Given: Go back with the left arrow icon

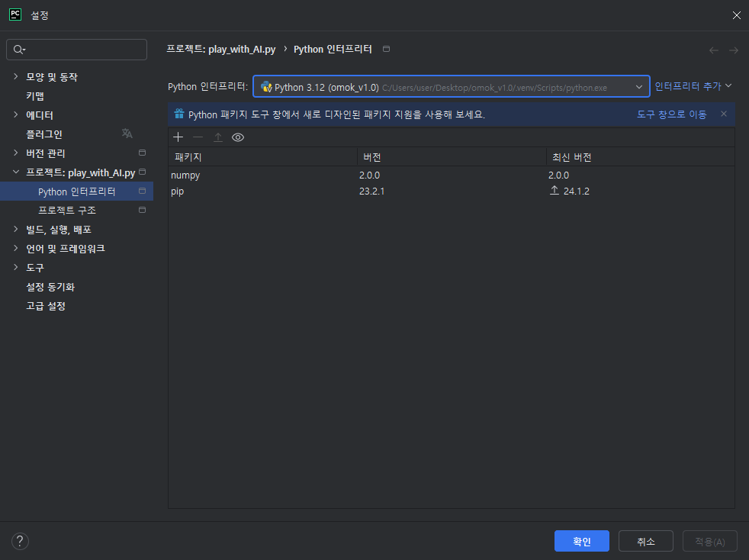Looking at the screenshot, I should coord(714,50).
